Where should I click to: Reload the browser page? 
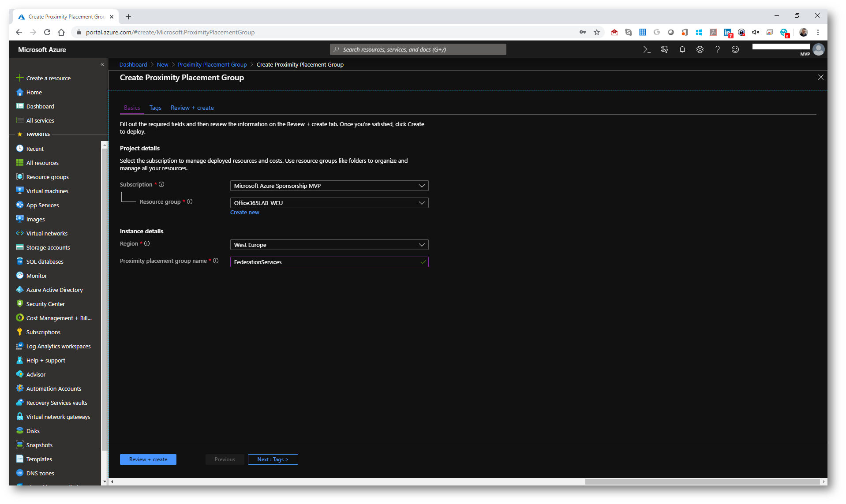47,32
